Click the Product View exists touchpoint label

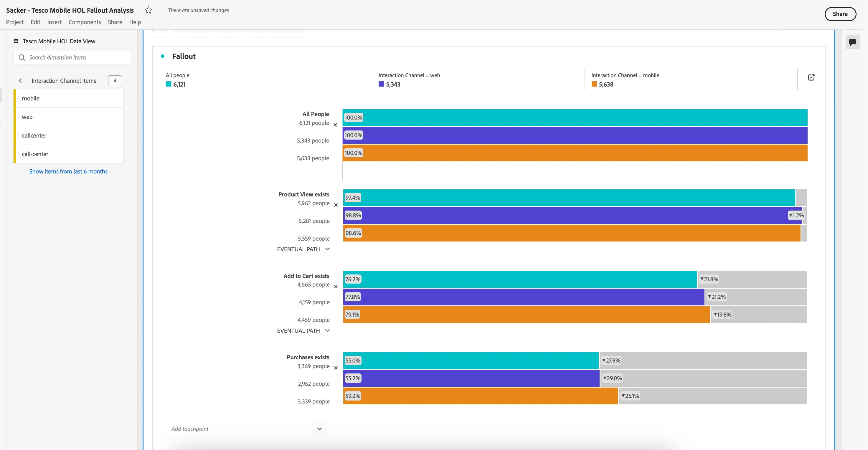pyautogui.click(x=303, y=194)
